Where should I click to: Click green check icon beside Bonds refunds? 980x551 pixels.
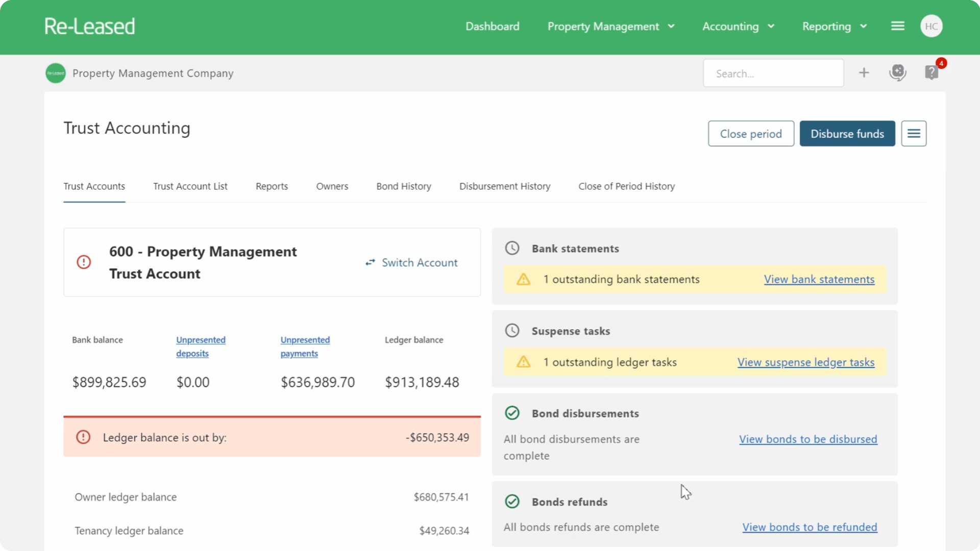512,502
